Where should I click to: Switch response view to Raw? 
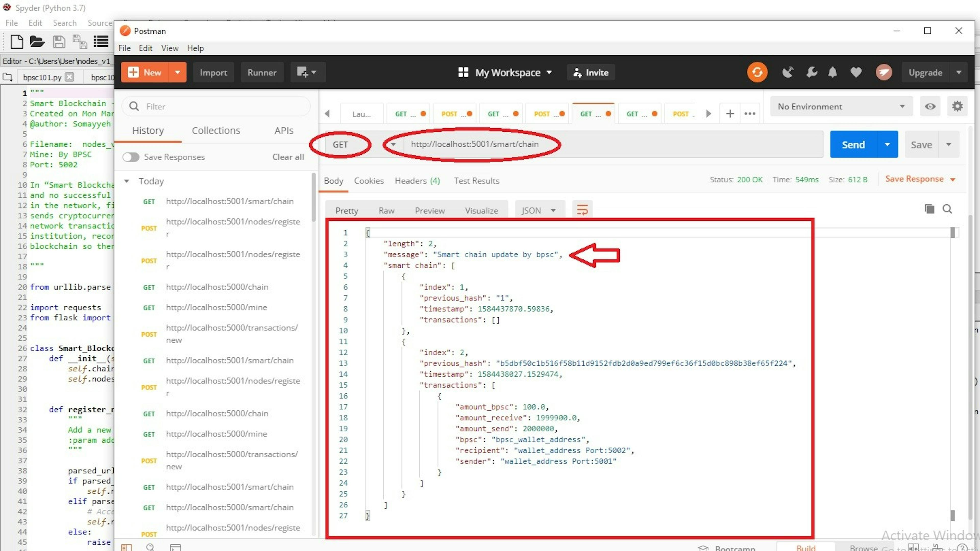(x=386, y=211)
